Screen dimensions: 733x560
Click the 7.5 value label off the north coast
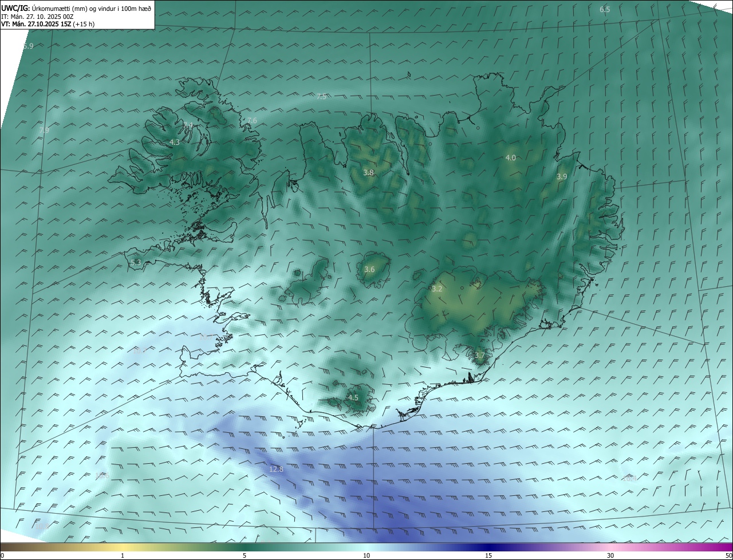click(x=321, y=96)
